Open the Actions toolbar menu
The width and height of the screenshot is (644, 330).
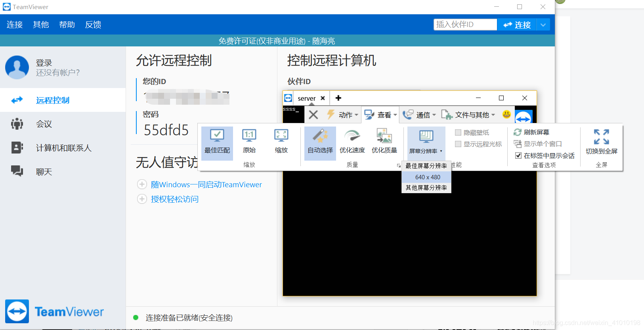342,115
